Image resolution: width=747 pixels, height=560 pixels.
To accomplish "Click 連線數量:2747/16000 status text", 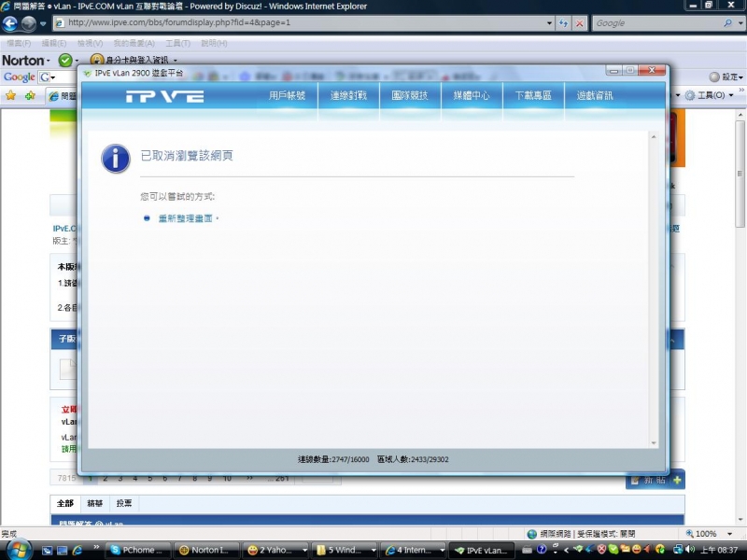I will point(333,459).
